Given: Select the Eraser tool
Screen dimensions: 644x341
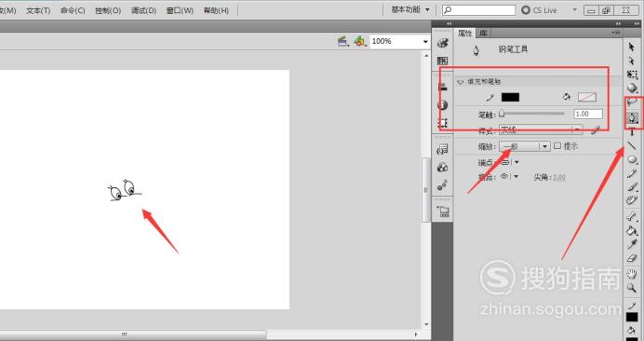Looking at the screenshot, I should (x=632, y=258).
